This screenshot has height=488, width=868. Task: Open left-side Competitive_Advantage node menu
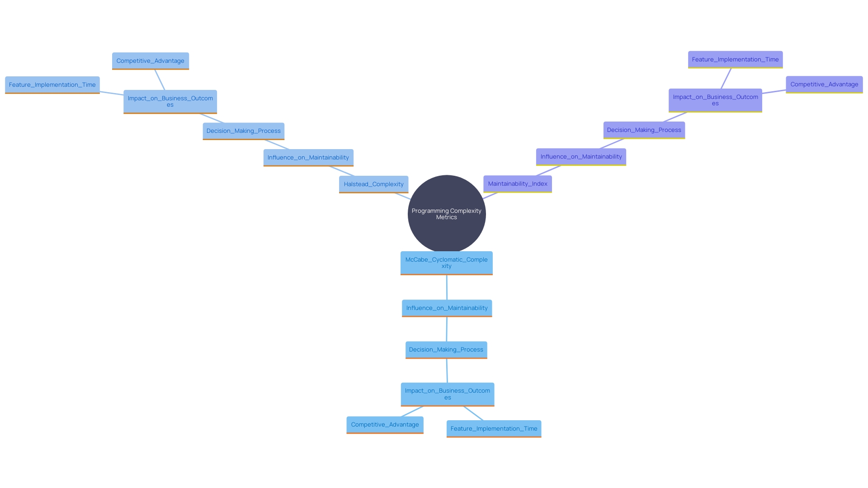click(151, 60)
